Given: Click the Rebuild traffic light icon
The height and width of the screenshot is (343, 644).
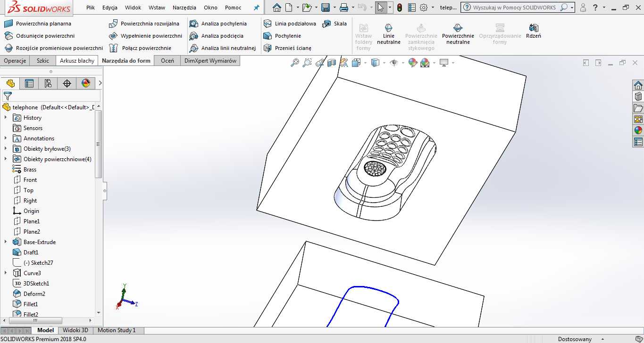Looking at the screenshot, I should coord(400,8).
